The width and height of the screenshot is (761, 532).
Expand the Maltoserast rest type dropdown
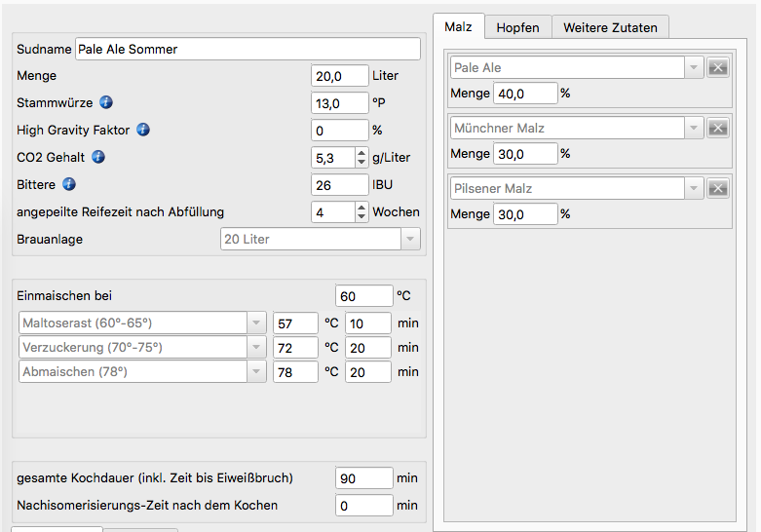tap(256, 323)
